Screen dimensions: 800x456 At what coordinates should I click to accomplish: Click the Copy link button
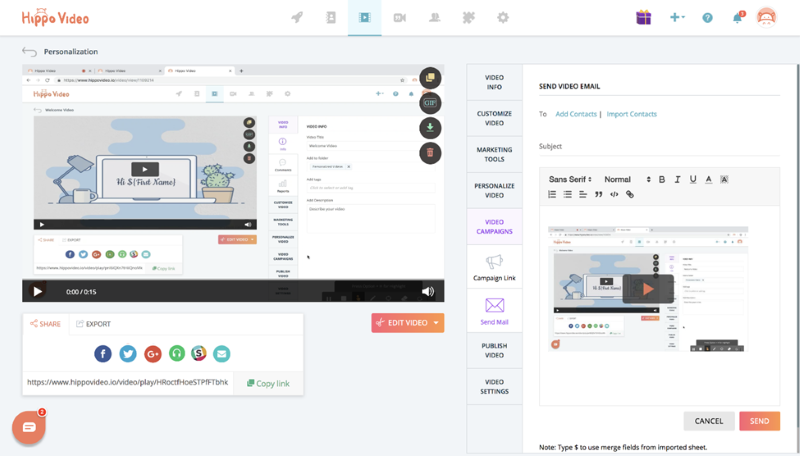pos(268,384)
